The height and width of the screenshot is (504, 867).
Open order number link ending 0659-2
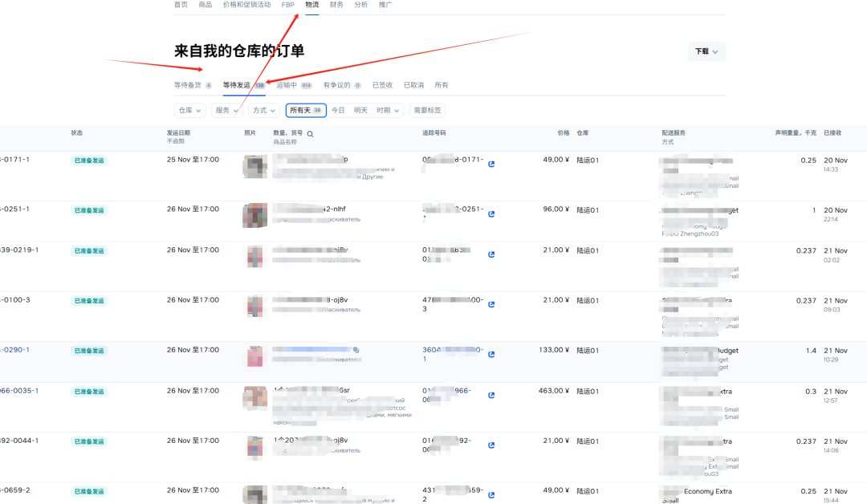15,490
